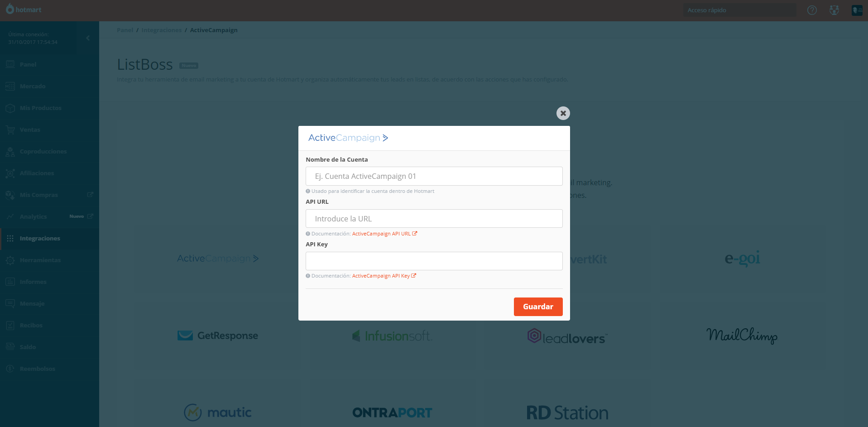Select the e-goi integration card
868x427 pixels.
[742, 259]
